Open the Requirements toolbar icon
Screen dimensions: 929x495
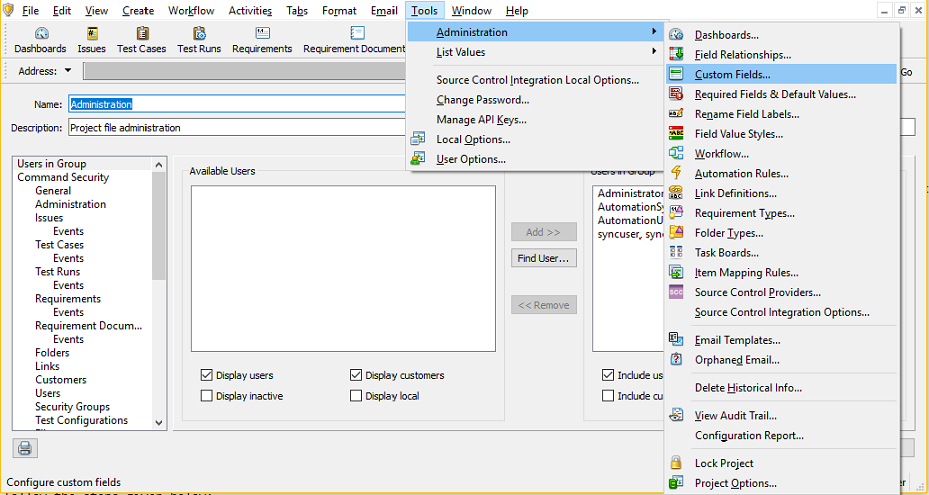pyautogui.click(x=262, y=40)
